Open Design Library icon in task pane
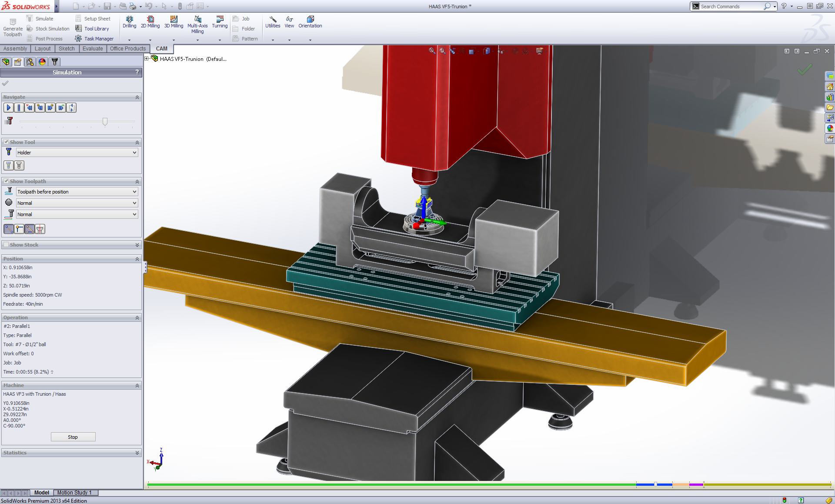Image resolution: width=835 pixels, height=504 pixels. click(830, 97)
